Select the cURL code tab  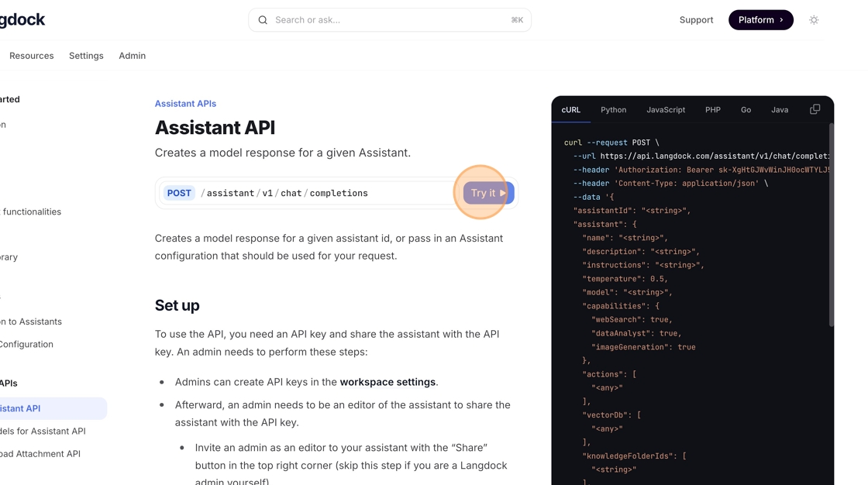(x=571, y=110)
